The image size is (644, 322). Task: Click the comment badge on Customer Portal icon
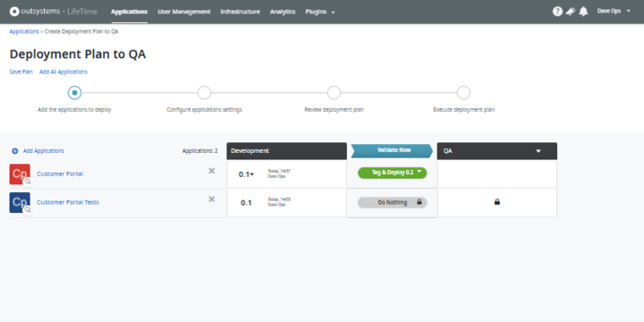tap(28, 182)
